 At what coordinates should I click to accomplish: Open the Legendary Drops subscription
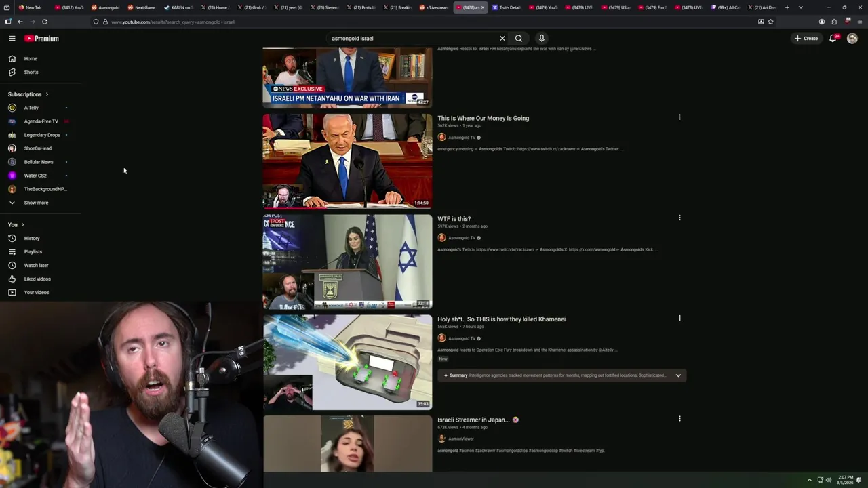tap(42, 135)
